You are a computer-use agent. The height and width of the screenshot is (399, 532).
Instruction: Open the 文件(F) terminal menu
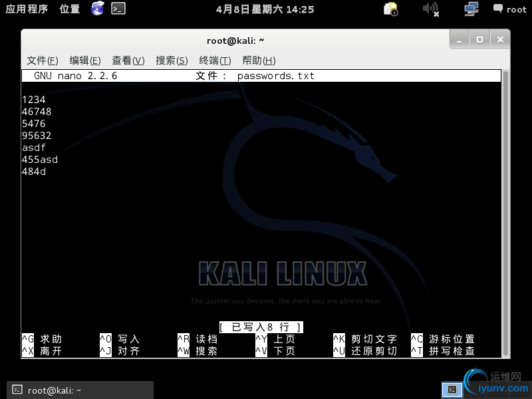pyautogui.click(x=43, y=61)
